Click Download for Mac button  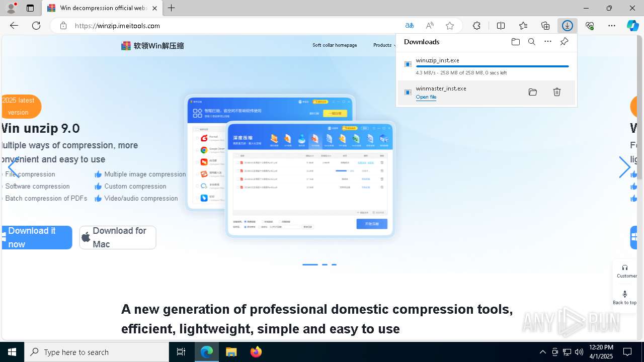tap(118, 237)
